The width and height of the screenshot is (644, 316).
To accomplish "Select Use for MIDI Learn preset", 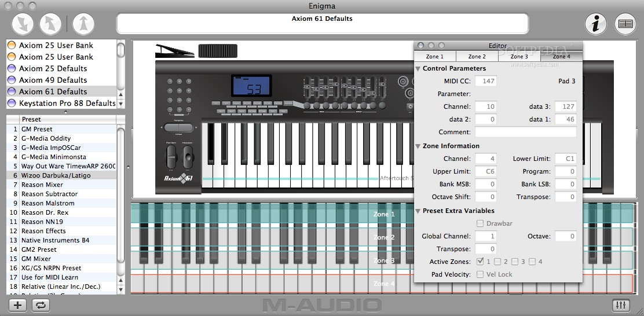I will click(61, 277).
